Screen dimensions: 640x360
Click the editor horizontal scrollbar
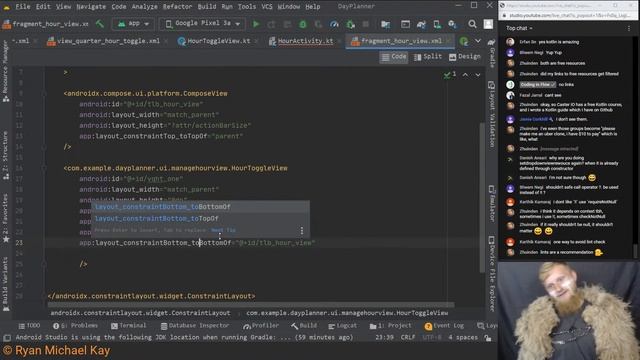coord(251,304)
